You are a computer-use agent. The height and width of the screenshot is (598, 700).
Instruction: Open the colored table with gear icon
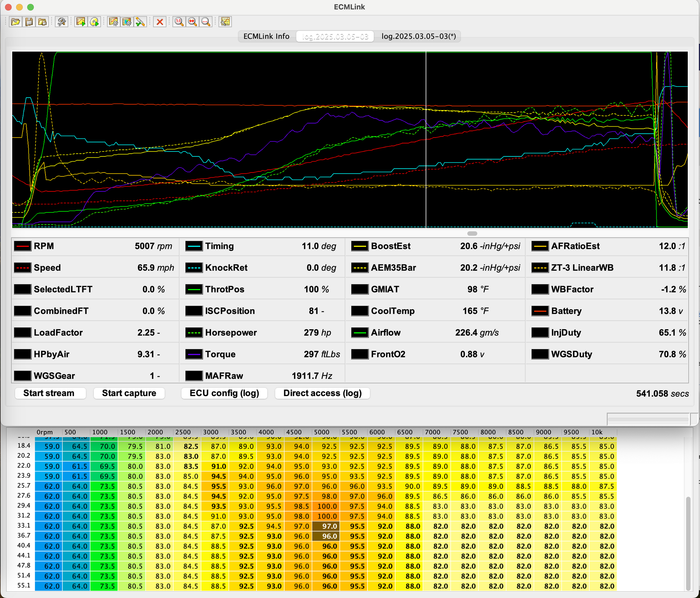coord(127,22)
